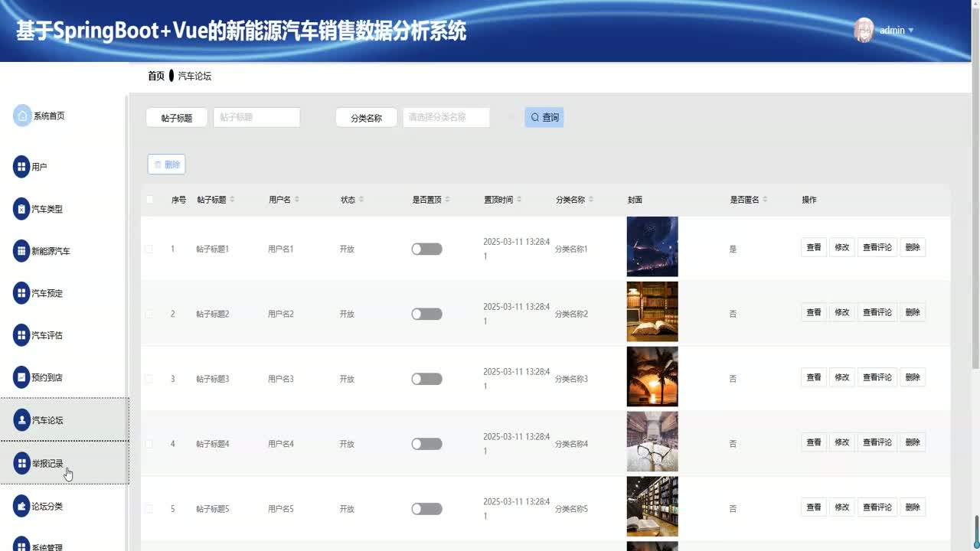Click the 汽车论坛 sidebar icon
980x551 pixels.
pyautogui.click(x=21, y=419)
